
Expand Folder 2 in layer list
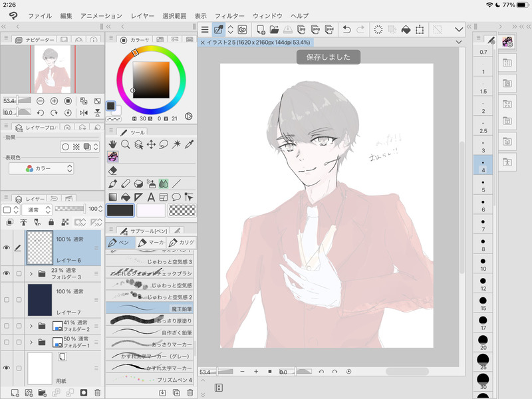click(x=31, y=326)
